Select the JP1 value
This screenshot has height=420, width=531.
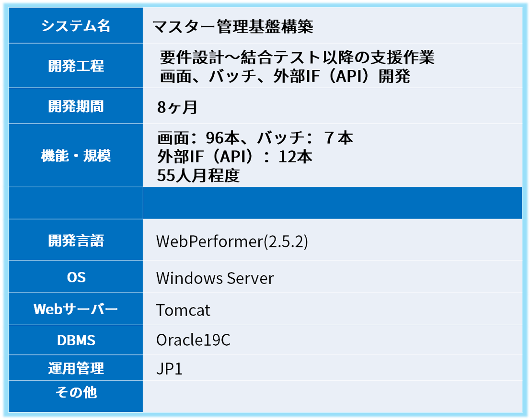pos(169,369)
